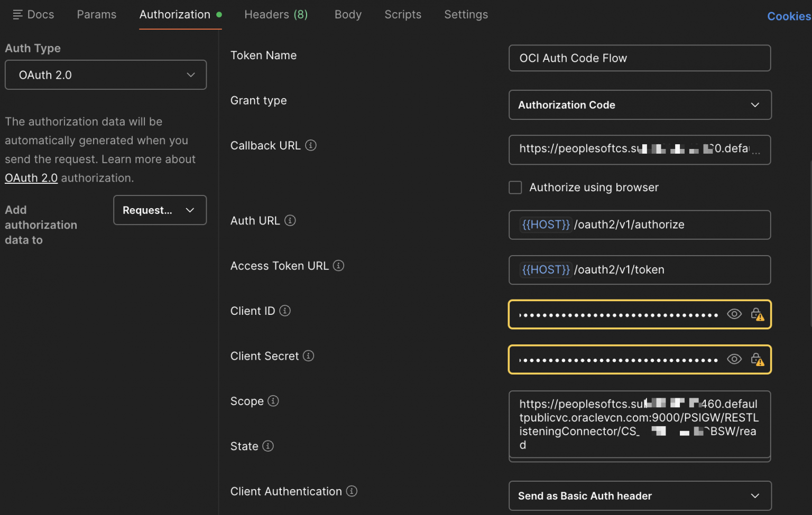The width and height of the screenshot is (812, 515).
Task: Open the Grant type Authorization Code dropdown
Action: pos(640,105)
